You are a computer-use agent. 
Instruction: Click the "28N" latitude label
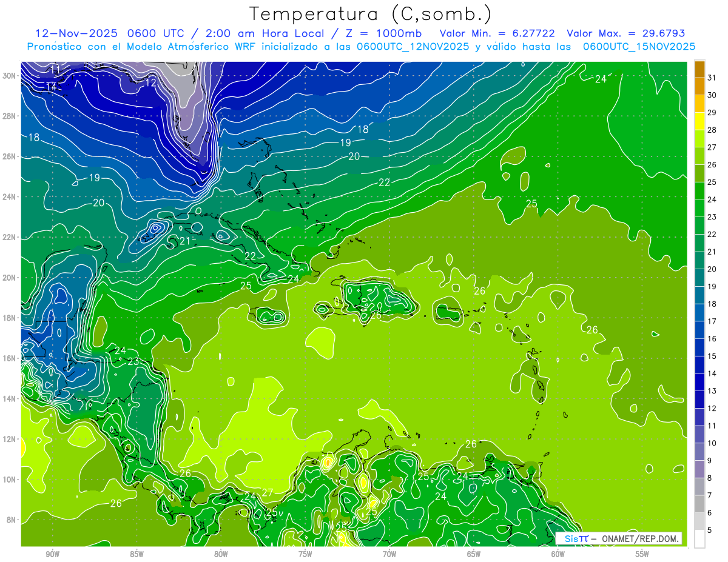(x=10, y=116)
